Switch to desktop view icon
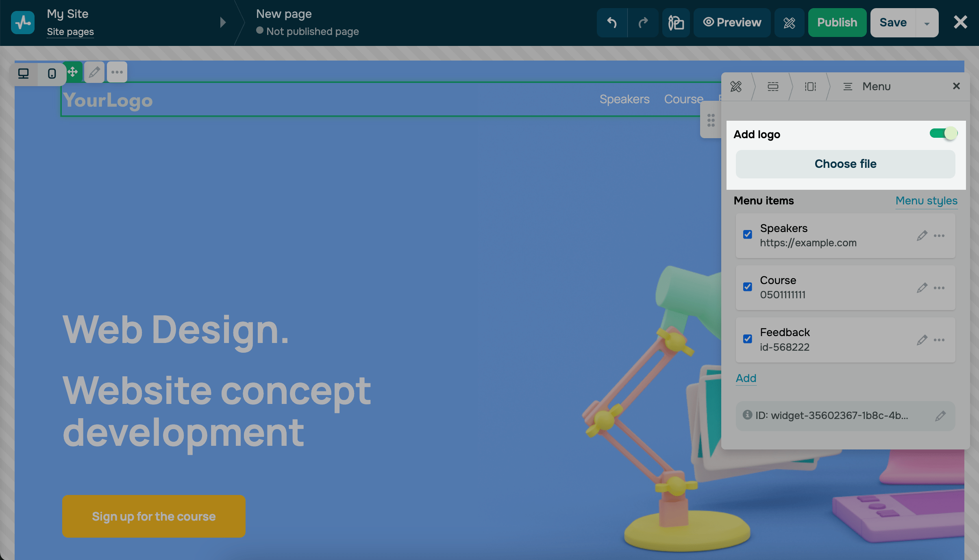 [24, 74]
